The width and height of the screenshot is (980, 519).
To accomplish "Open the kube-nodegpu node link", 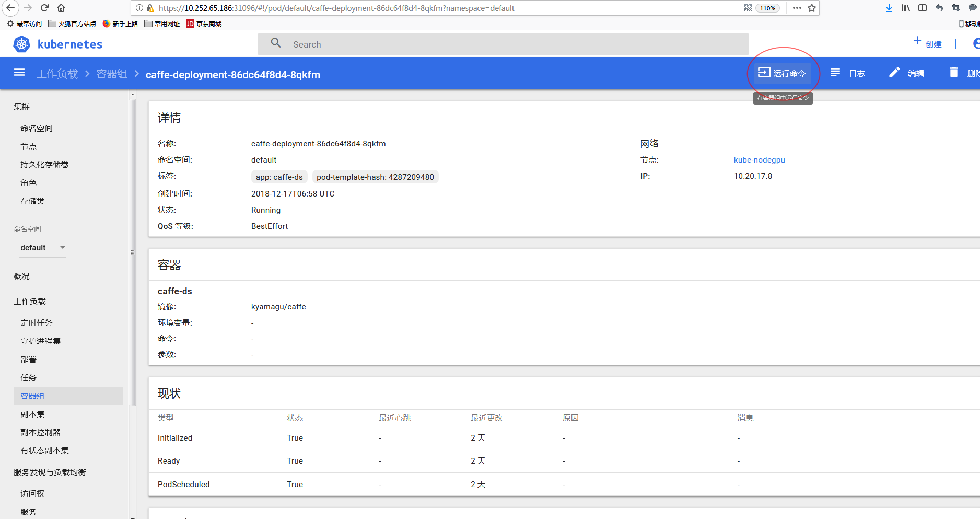I will pos(759,160).
